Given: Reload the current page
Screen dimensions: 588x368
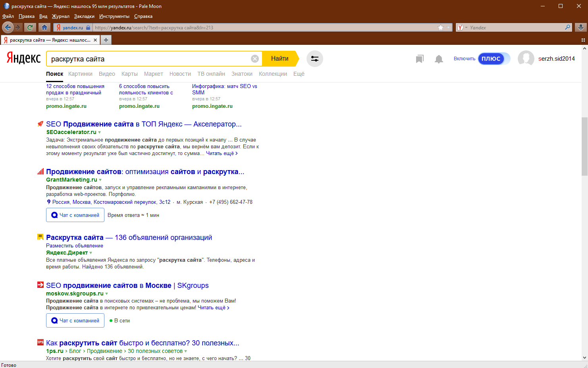Looking at the screenshot, I should (30, 27).
